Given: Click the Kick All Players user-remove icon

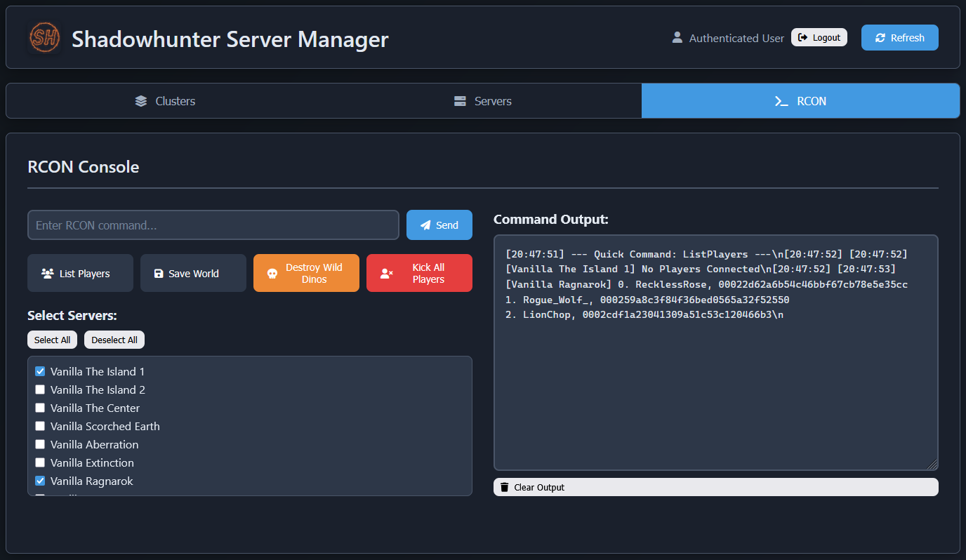Looking at the screenshot, I should tap(386, 274).
